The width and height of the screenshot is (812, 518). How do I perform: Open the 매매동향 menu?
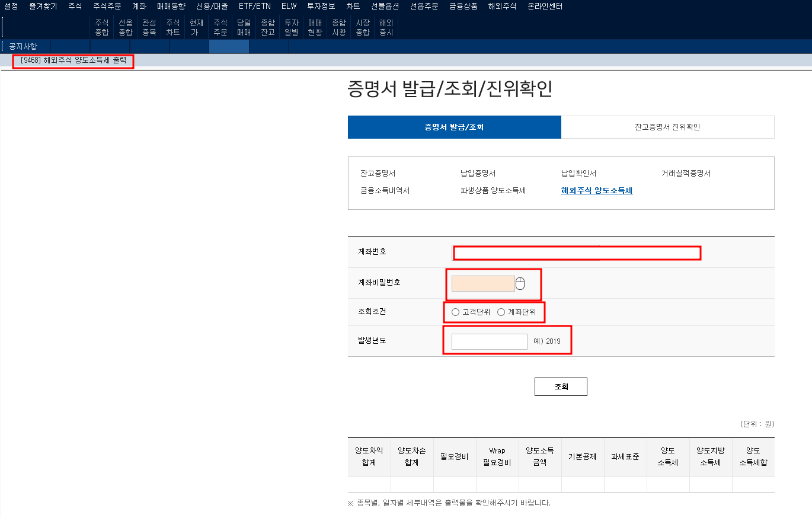pyautogui.click(x=171, y=7)
